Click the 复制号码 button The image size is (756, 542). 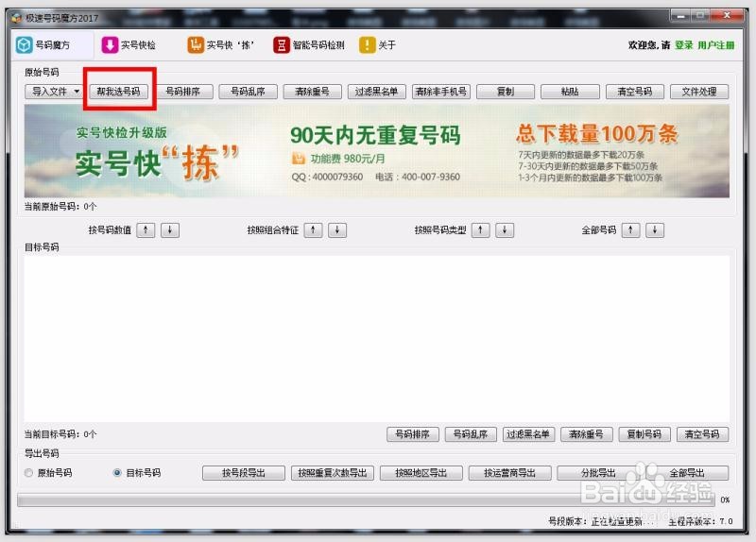[x=644, y=434]
